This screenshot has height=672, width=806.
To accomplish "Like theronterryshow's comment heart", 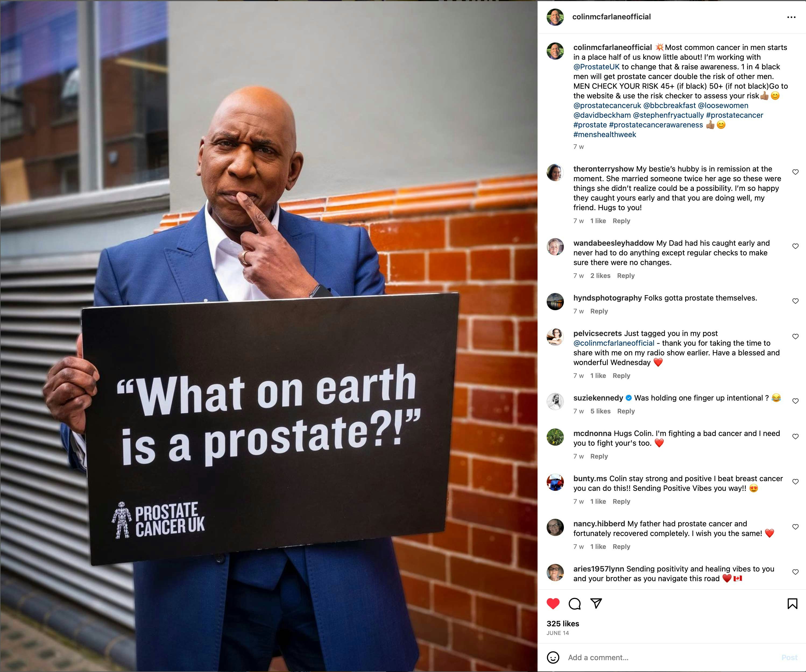I will [795, 172].
